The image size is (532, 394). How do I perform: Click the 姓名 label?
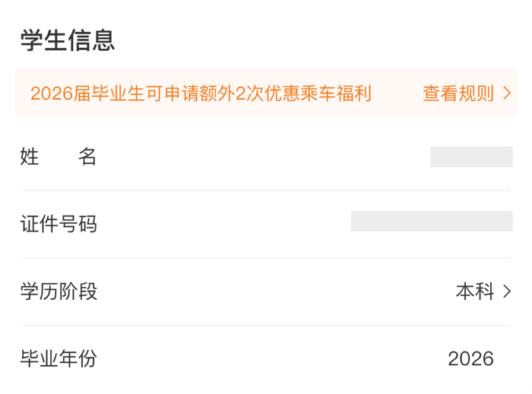click(59, 157)
